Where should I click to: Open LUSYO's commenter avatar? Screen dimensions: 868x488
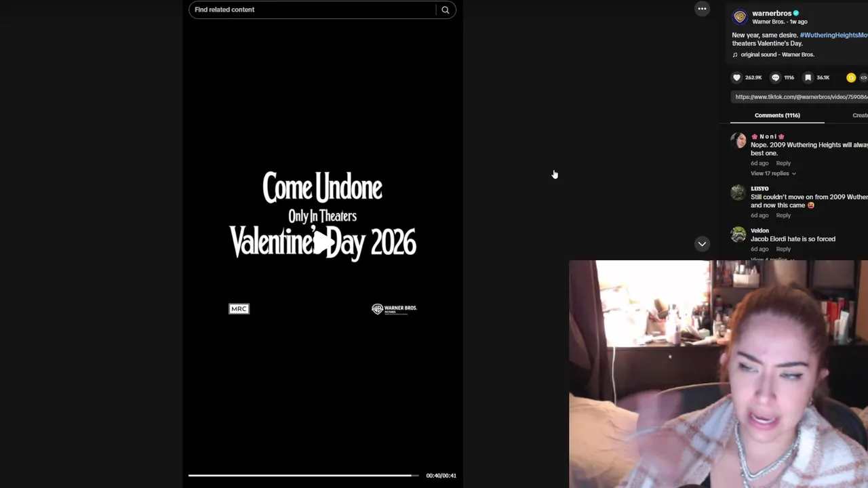(x=738, y=193)
